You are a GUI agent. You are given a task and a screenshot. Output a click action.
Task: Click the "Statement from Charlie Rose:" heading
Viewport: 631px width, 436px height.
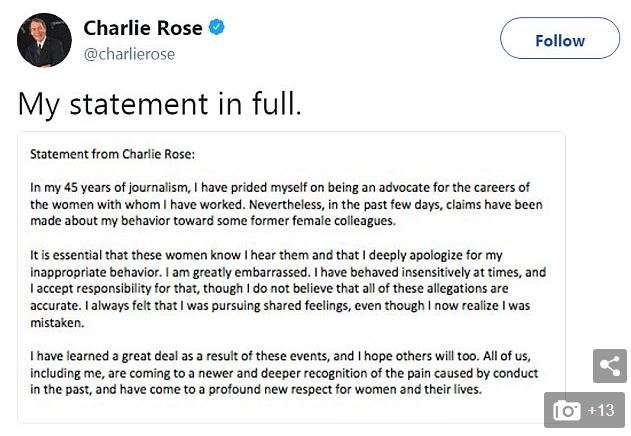tap(113, 154)
